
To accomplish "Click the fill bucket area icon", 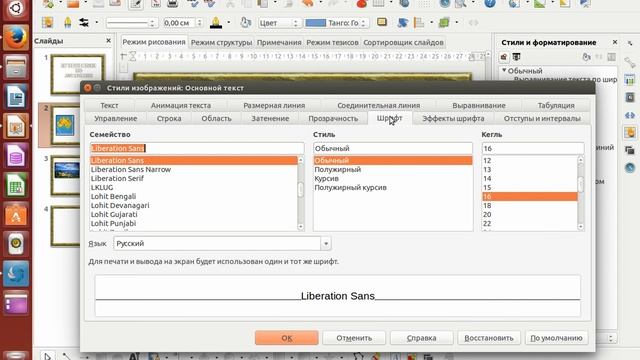I will [245, 22].
